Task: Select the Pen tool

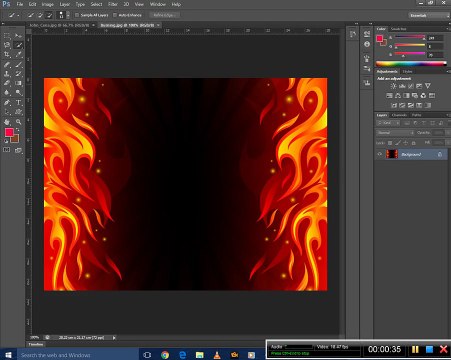Action: point(7,103)
